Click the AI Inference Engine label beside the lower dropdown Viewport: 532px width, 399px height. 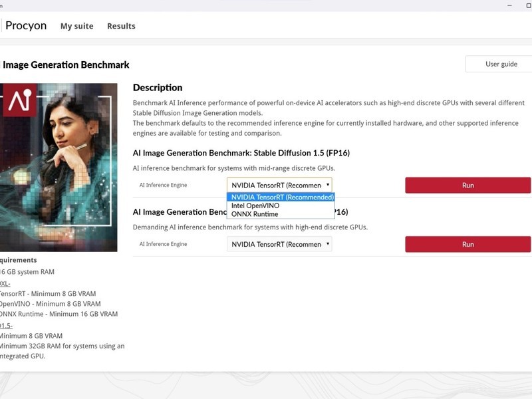click(x=163, y=244)
